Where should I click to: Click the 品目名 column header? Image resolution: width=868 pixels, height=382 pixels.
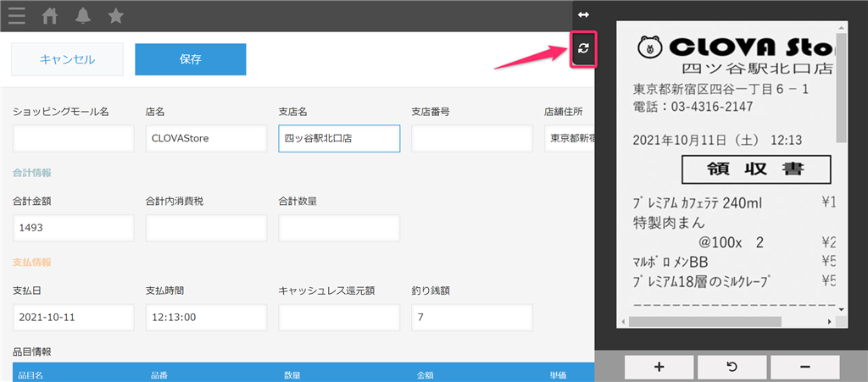(31, 375)
